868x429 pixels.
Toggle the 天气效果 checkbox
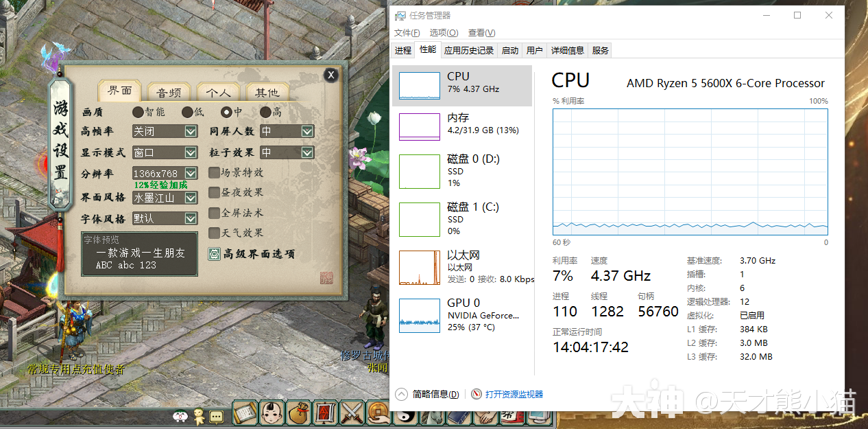pos(215,233)
